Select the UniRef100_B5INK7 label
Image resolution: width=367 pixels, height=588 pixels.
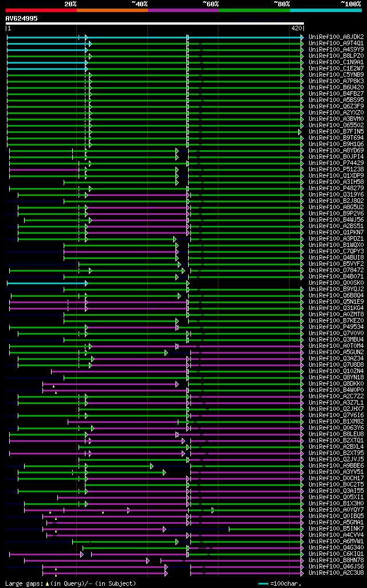336,529
